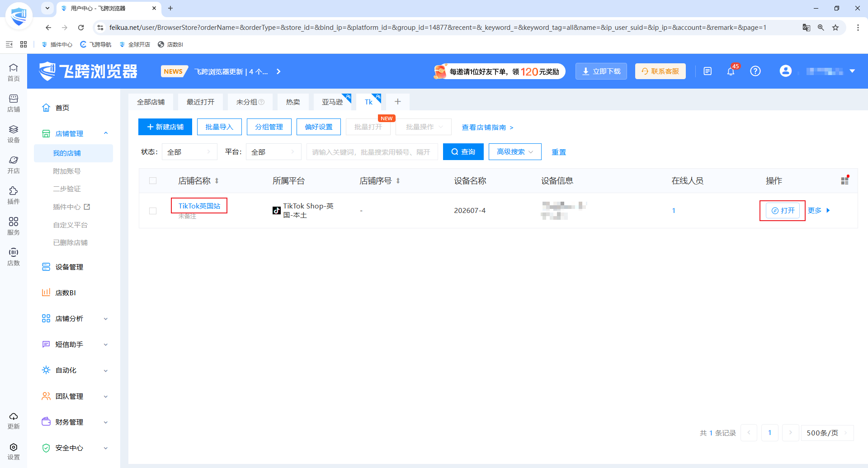Switch to the 全部店铺 tab

[x=151, y=102]
